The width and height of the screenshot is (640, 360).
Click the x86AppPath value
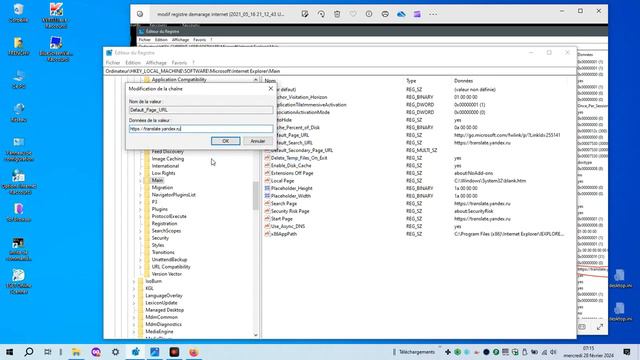coord(284,234)
